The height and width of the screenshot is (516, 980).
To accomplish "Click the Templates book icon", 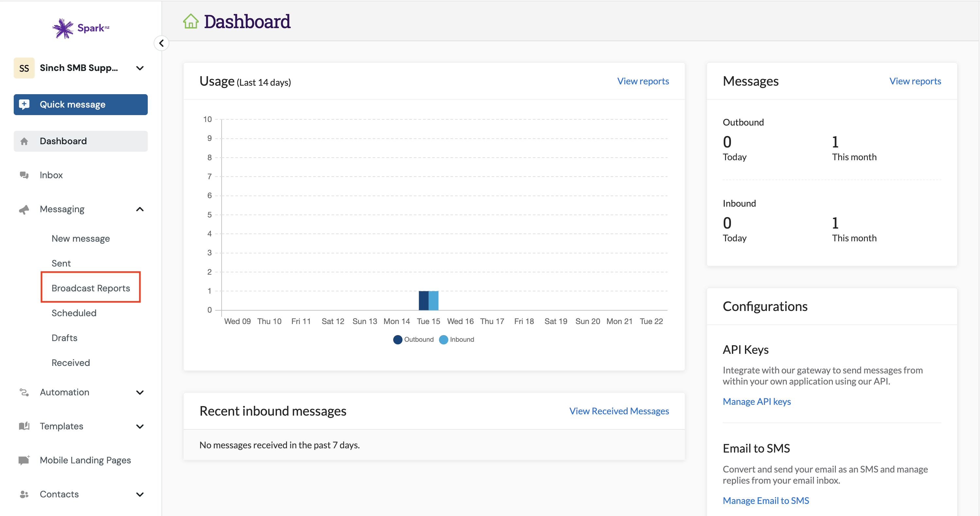I will point(24,426).
